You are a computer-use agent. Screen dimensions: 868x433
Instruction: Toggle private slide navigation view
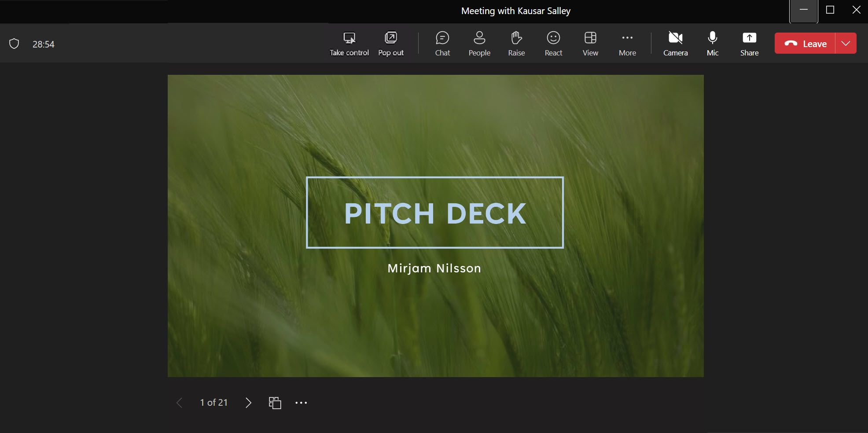(x=274, y=402)
